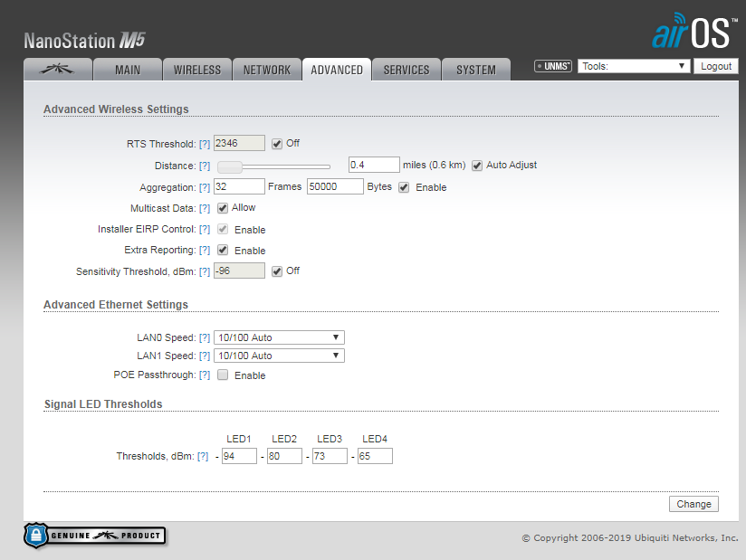Open help for Distance setting
746x560 pixels.
[205, 166]
